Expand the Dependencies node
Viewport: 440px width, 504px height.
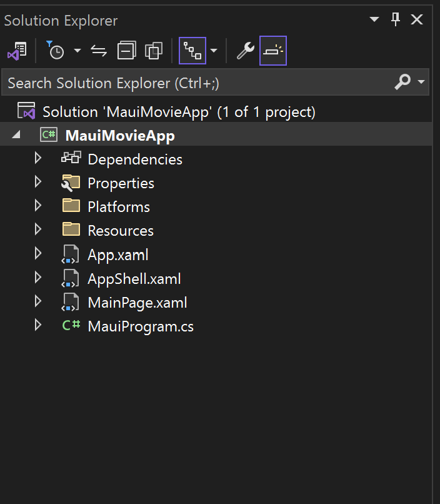point(37,158)
